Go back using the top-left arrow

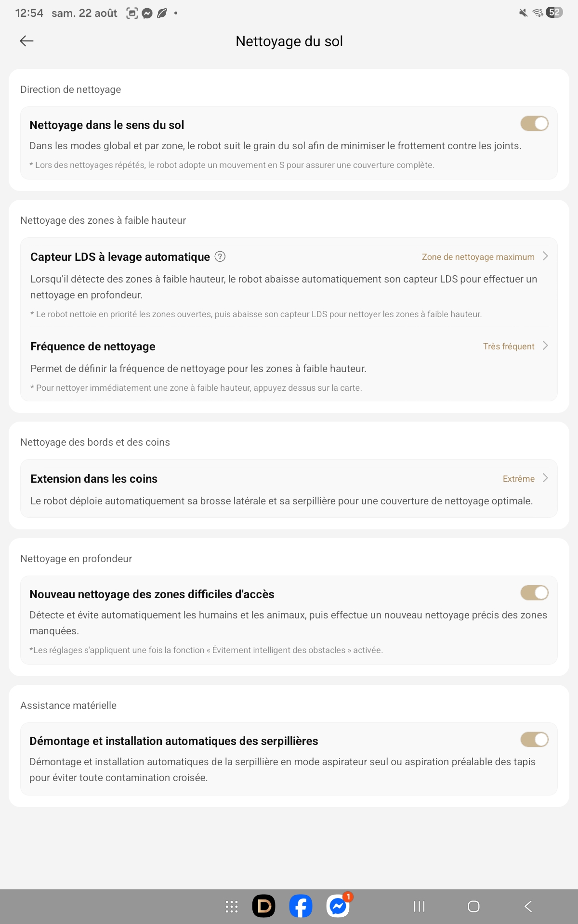26,41
